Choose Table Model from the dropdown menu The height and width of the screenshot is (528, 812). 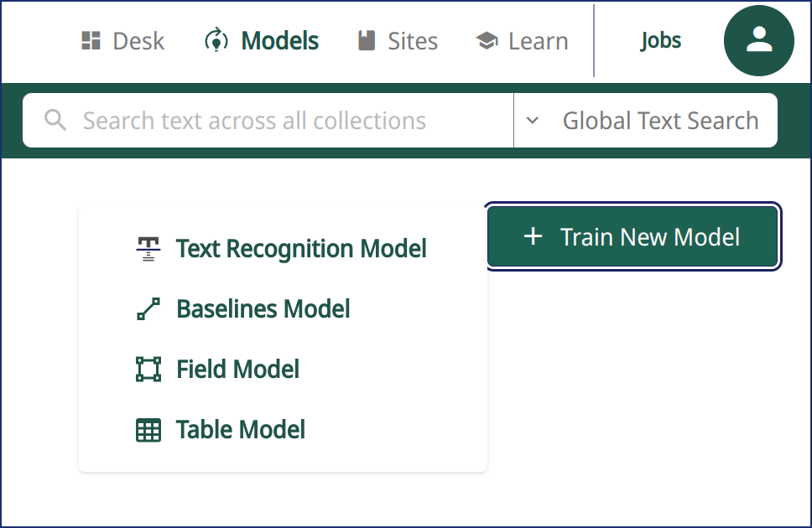(240, 429)
